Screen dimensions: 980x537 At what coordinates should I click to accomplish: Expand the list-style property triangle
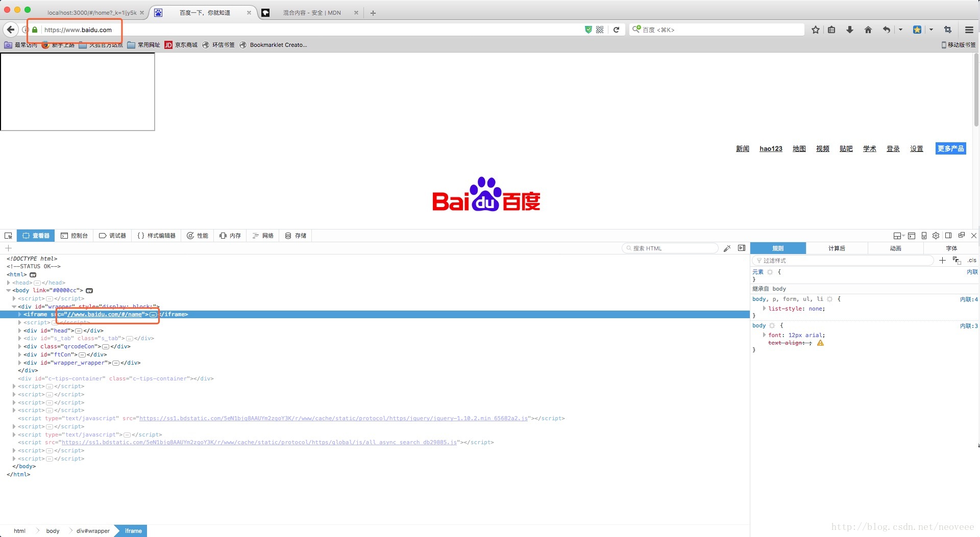pyautogui.click(x=764, y=309)
